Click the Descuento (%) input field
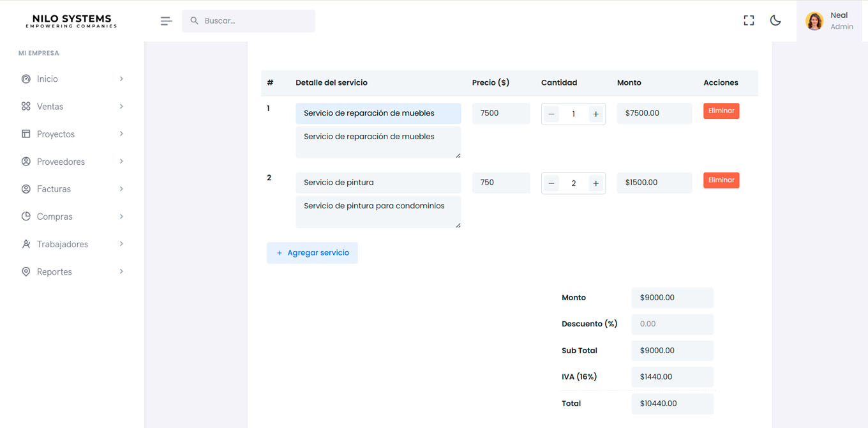Screen dimensions: 868x428 (x=672, y=324)
